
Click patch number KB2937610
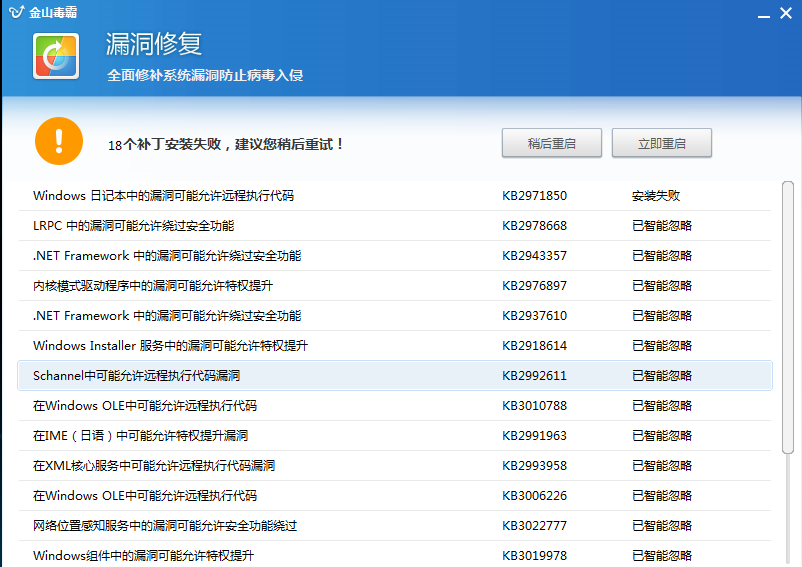pos(534,316)
